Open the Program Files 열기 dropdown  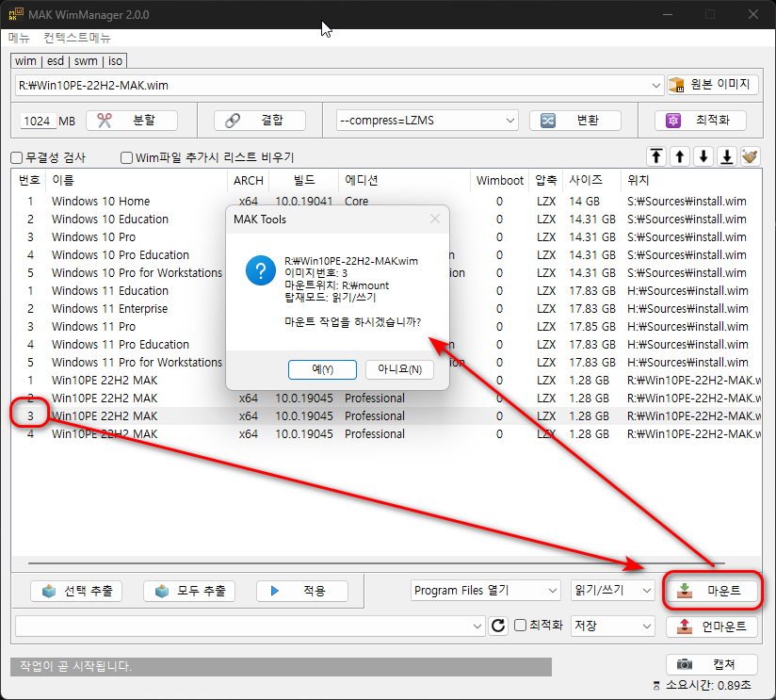[x=486, y=590]
